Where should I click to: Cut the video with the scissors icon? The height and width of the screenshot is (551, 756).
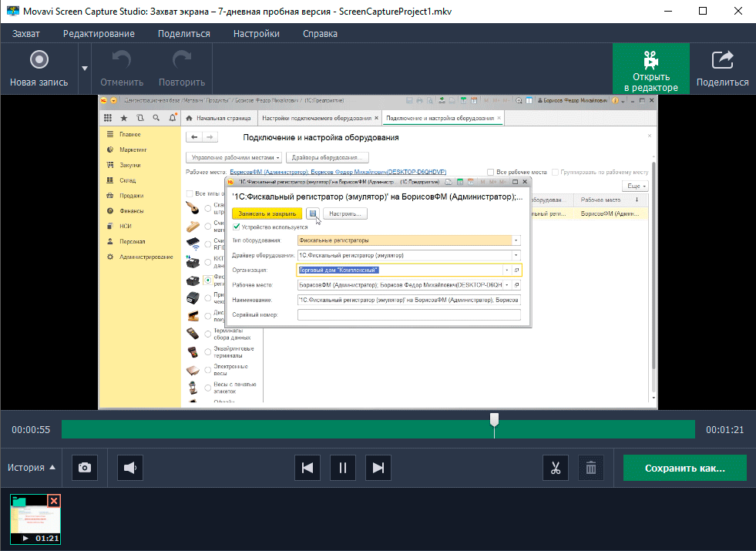point(555,467)
